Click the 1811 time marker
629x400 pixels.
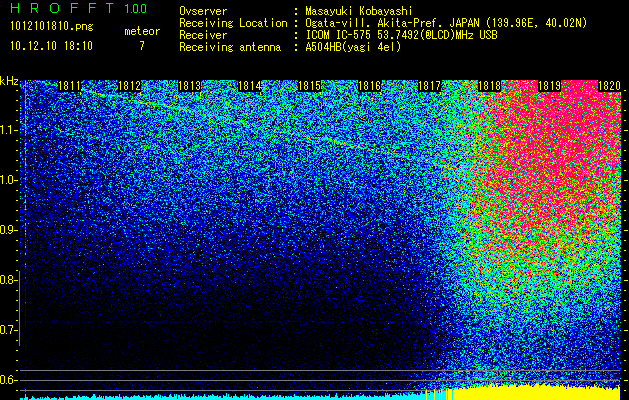click(69, 86)
